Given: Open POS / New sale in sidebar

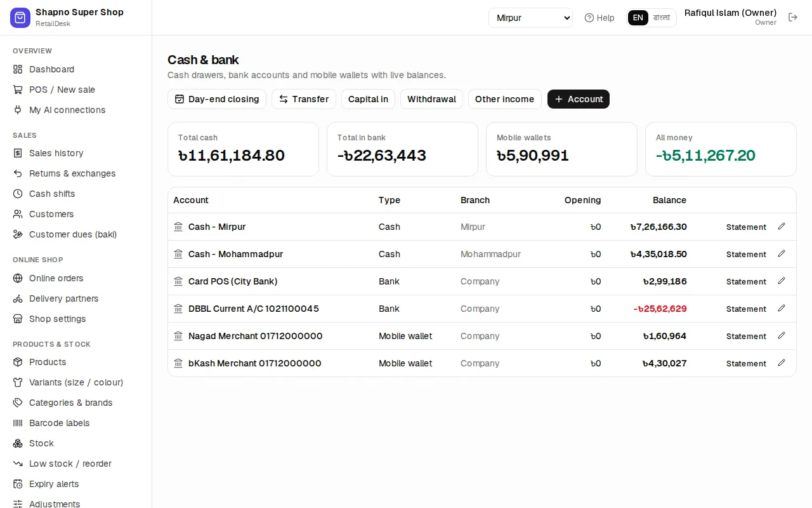Looking at the screenshot, I should pos(76,90).
